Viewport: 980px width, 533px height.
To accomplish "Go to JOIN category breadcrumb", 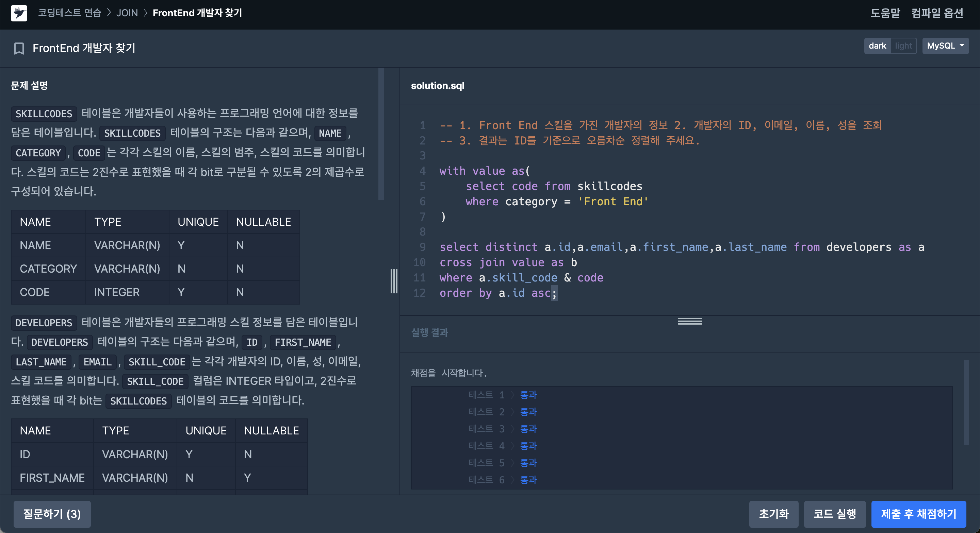I will click(127, 13).
